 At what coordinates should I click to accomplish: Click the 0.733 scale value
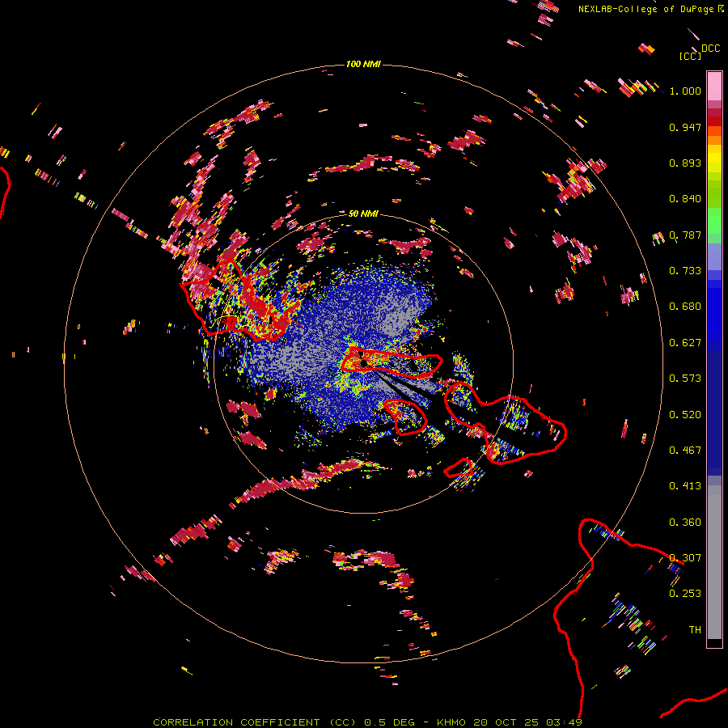pos(685,271)
